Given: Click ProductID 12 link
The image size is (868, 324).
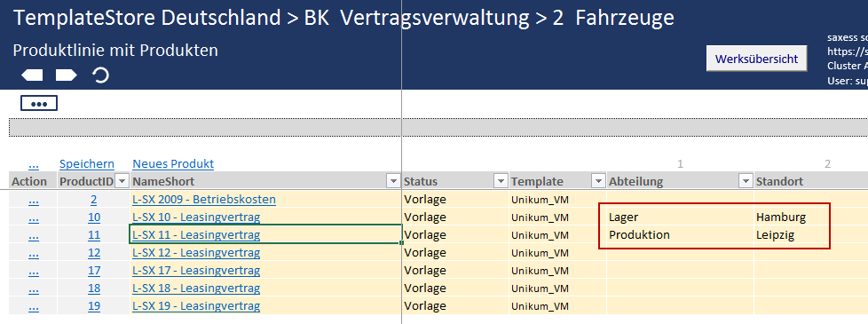Looking at the screenshot, I should click(x=94, y=253).
